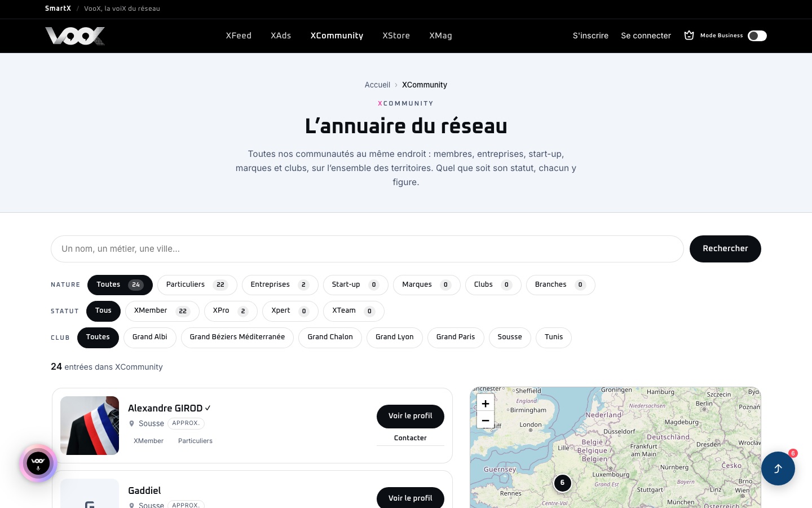Click Alexandre GIROD's profile photo
The image size is (812, 508).
(90, 426)
